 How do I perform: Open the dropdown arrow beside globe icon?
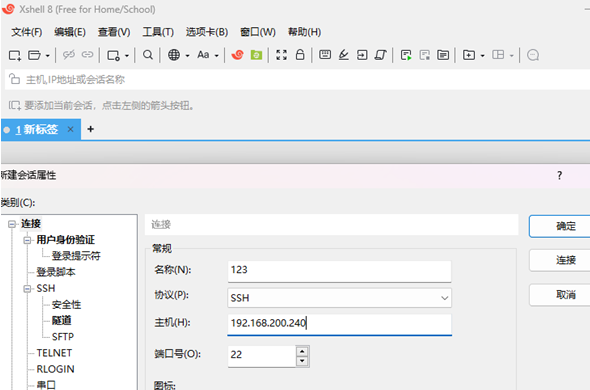click(x=187, y=56)
